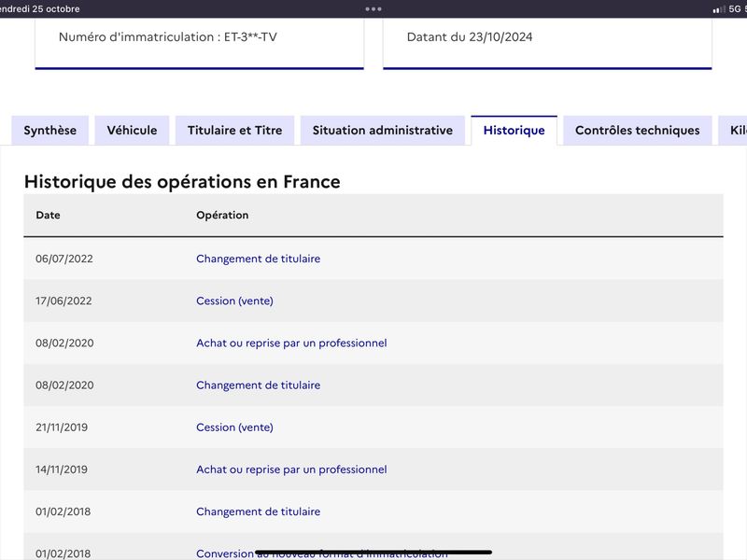The image size is (747, 560).
Task: Select the date 21/11/2019
Action: pos(62,427)
